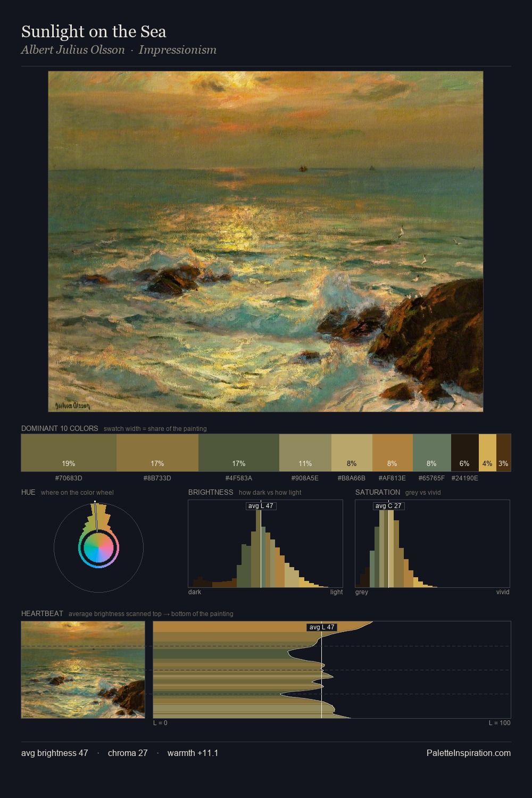
Task: Click the avg L 47 marker in Heartbeat chart
Action: (x=322, y=627)
